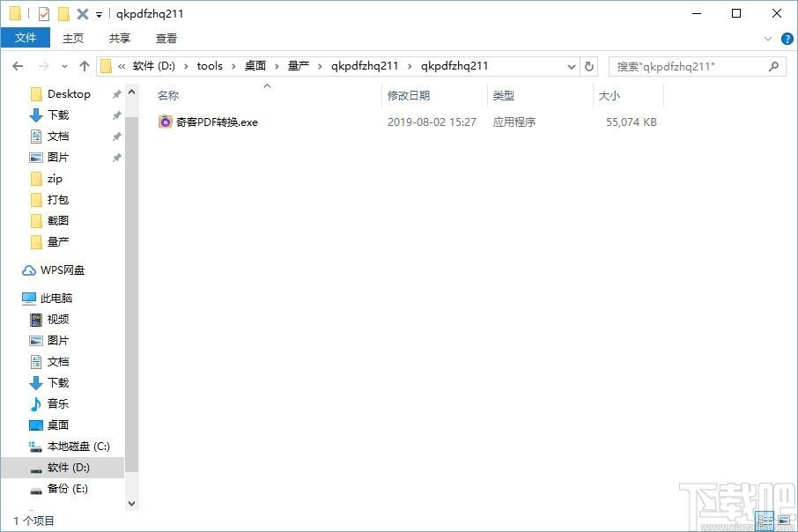This screenshot has height=532, width=798.
Task: Select the 奇客PDF转换.exe file
Action: [x=217, y=122]
